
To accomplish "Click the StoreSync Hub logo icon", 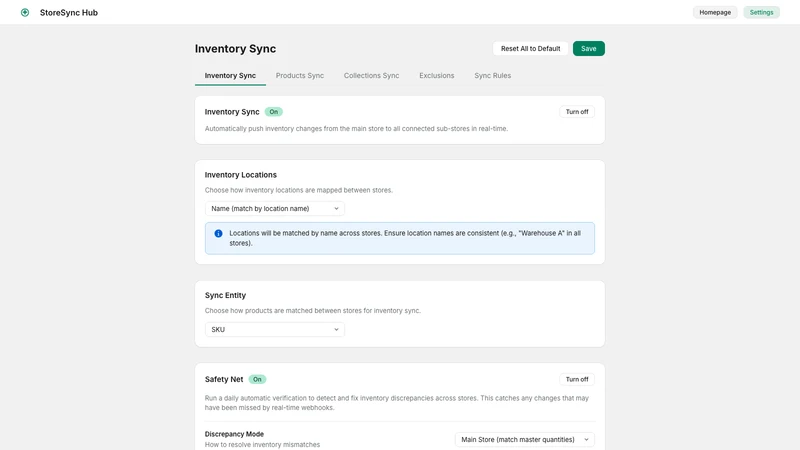I will (25, 12).
